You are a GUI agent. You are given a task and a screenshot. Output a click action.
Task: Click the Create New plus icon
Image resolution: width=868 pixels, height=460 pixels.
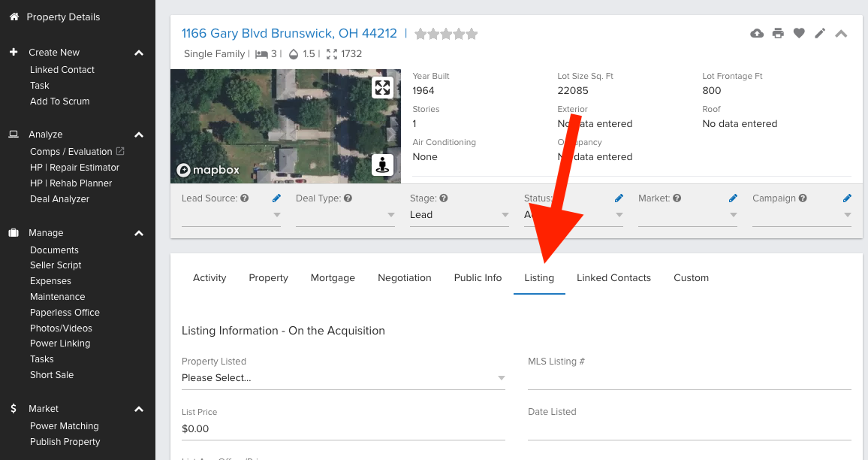click(14, 52)
